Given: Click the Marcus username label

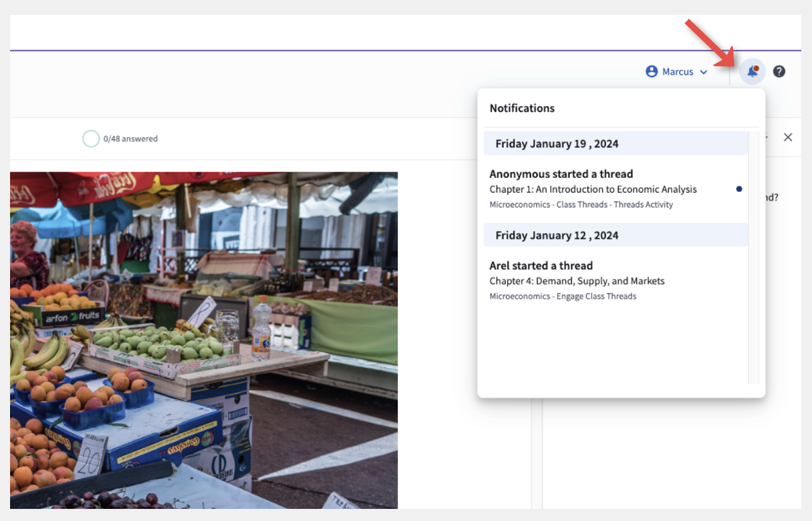Looking at the screenshot, I should [x=677, y=72].
